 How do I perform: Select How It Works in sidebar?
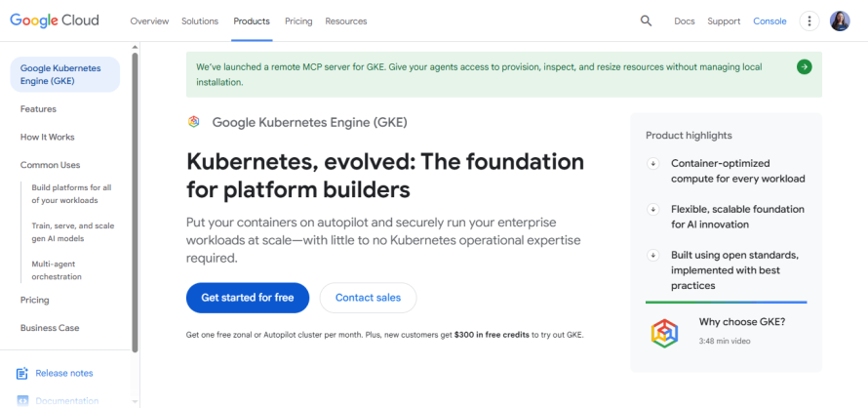point(47,137)
